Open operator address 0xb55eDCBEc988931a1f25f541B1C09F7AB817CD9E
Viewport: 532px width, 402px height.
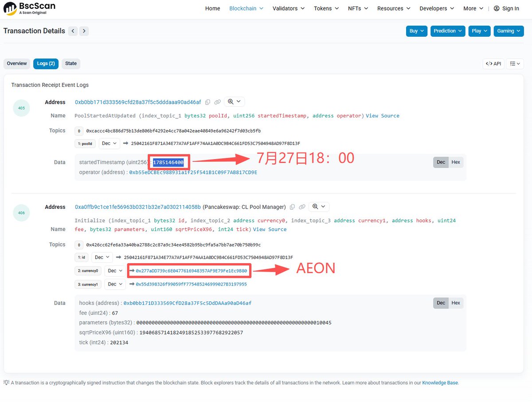[x=193, y=172]
